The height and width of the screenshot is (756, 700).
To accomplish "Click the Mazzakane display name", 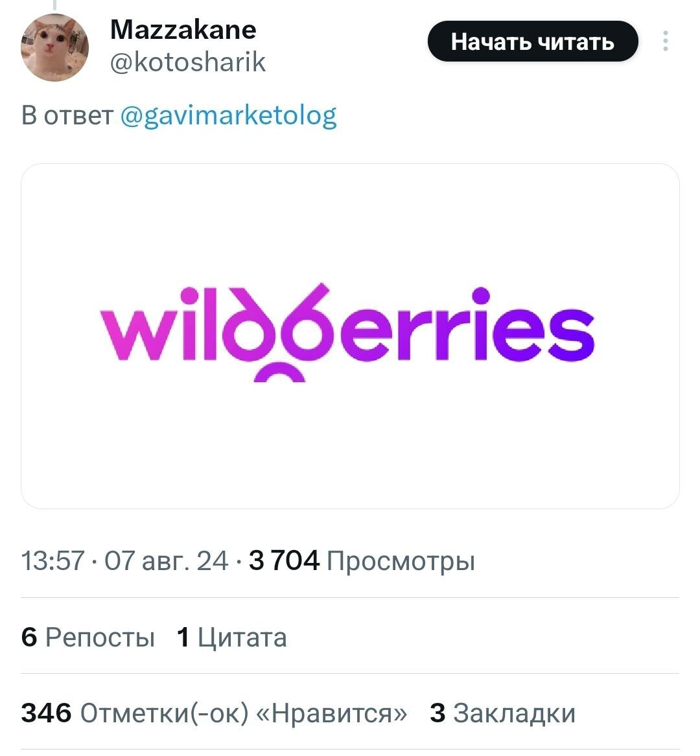I will (183, 29).
